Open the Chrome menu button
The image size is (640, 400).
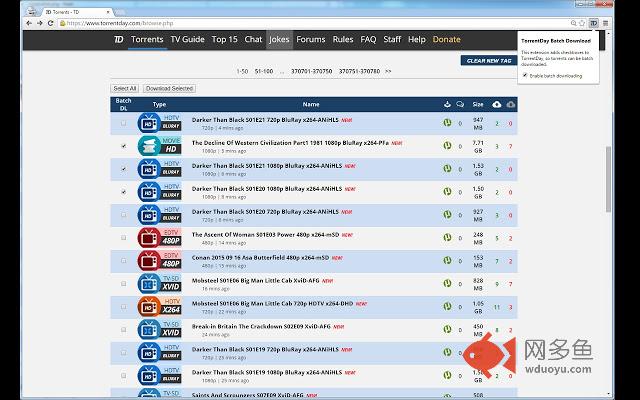pos(606,23)
